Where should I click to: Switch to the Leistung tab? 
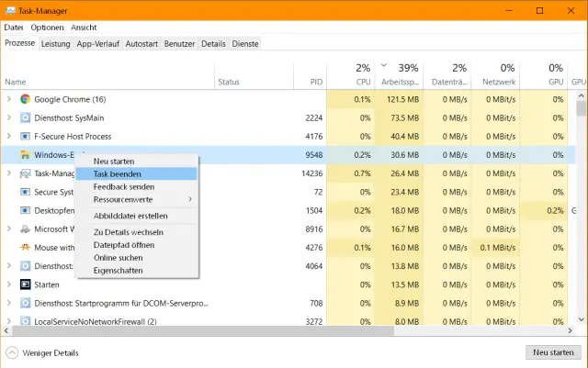pos(55,43)
